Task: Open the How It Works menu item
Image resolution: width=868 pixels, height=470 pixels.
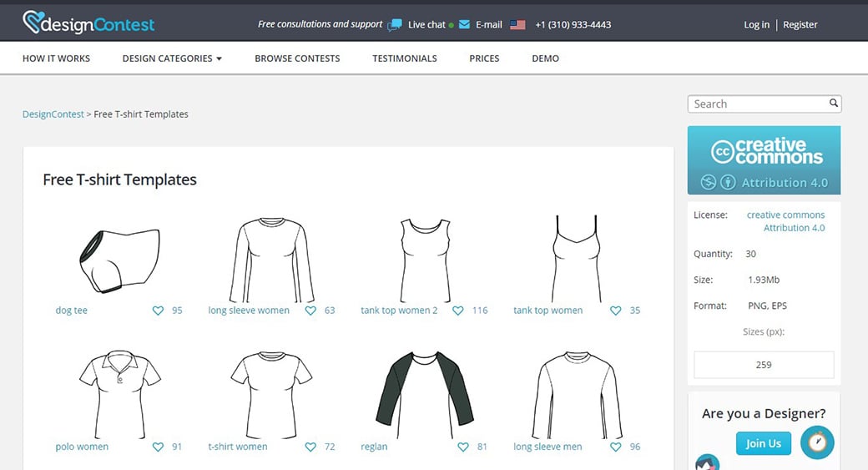Action: pos(56,58)
